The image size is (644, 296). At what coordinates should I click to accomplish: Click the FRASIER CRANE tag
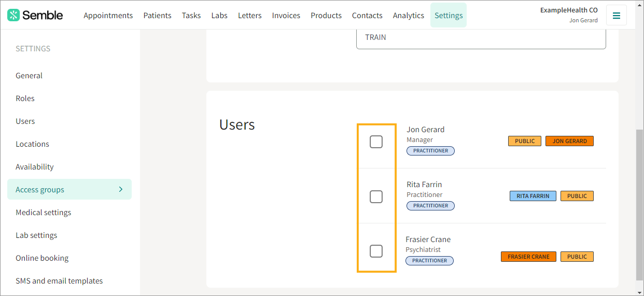pyautogui.click(x=528, y=257)
